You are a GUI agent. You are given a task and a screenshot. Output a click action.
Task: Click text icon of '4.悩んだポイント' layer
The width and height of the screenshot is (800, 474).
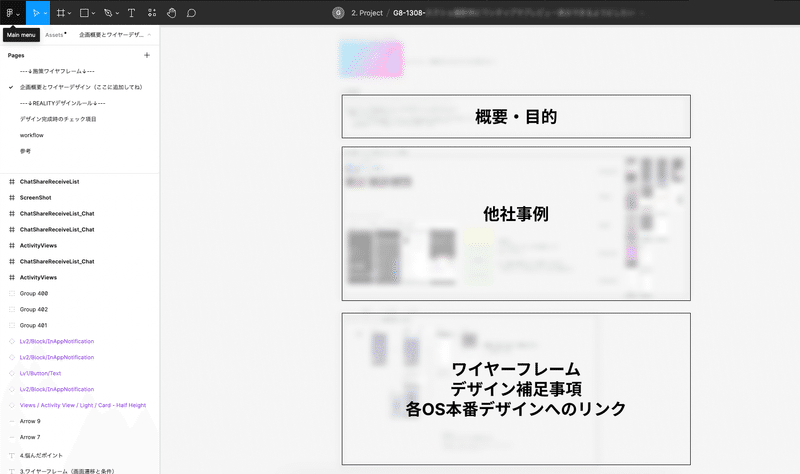click(x=12, y=455)
